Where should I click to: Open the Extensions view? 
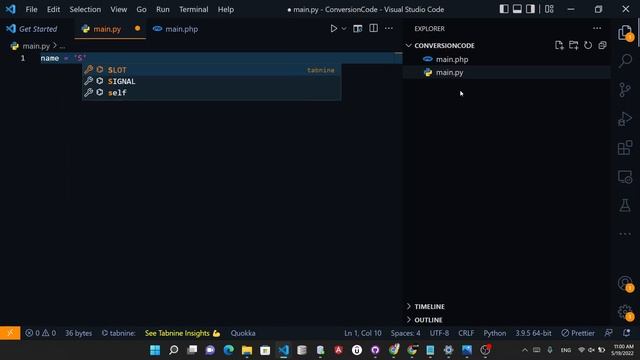point(625,148)
